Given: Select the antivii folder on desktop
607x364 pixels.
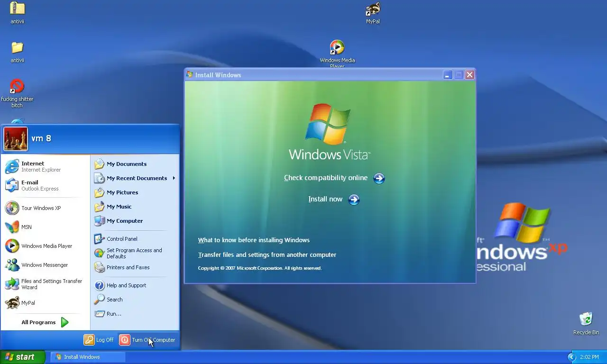Looking at the screenshot, I should pos(17,52).
